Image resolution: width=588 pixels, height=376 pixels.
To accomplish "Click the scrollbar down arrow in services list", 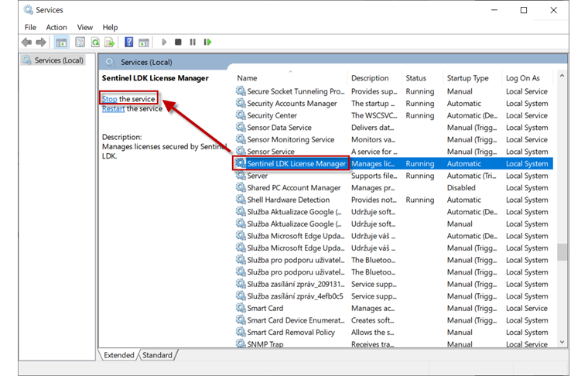I will pyautogui.click(x=562, y=342).
